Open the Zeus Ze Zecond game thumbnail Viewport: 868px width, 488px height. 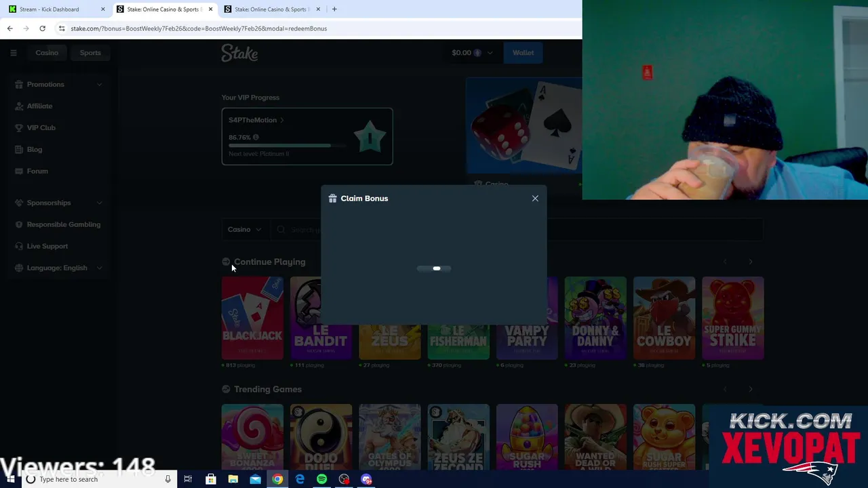[x=458, y=436]
